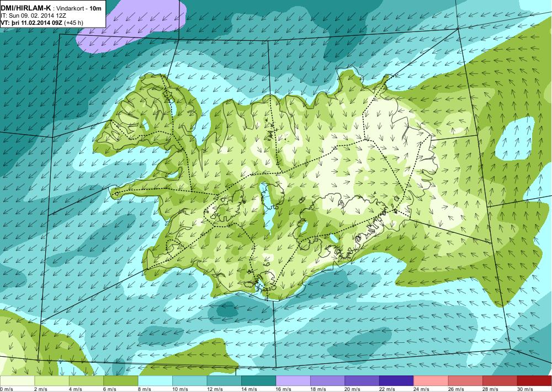Viewport: 552px width, 392px height.
Task: Pick the light cyan swatch between 8 and 10 m/s
Action: [155, 381]
